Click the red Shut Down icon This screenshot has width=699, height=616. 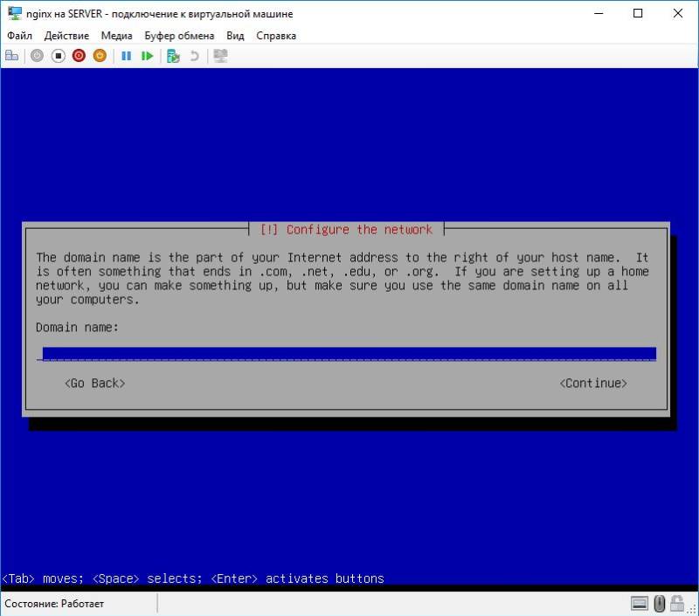point(79,55)
